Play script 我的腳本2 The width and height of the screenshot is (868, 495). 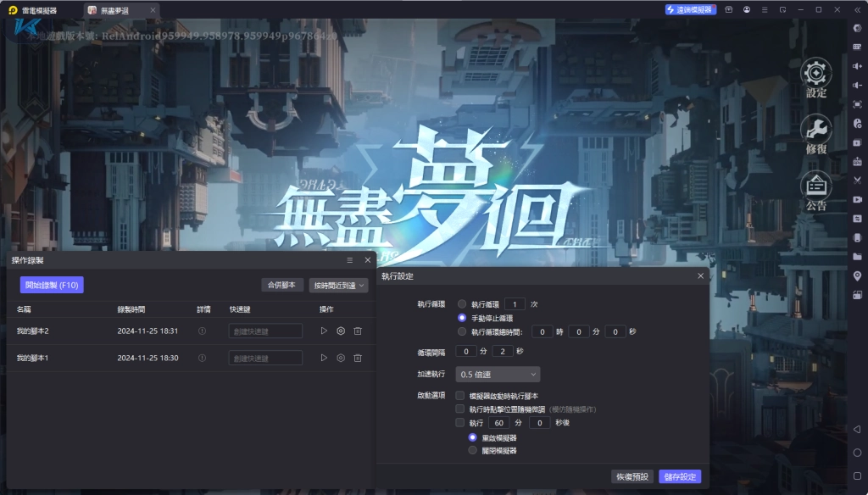[324, 331]
